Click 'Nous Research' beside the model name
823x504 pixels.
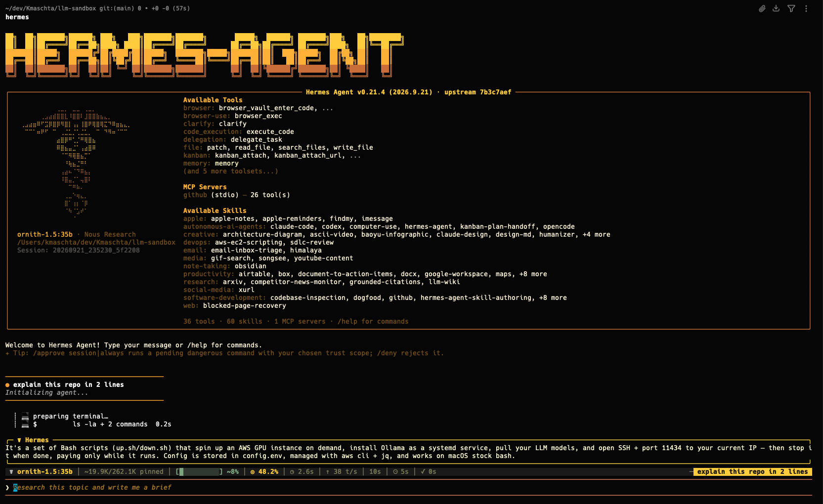[110, 235]
